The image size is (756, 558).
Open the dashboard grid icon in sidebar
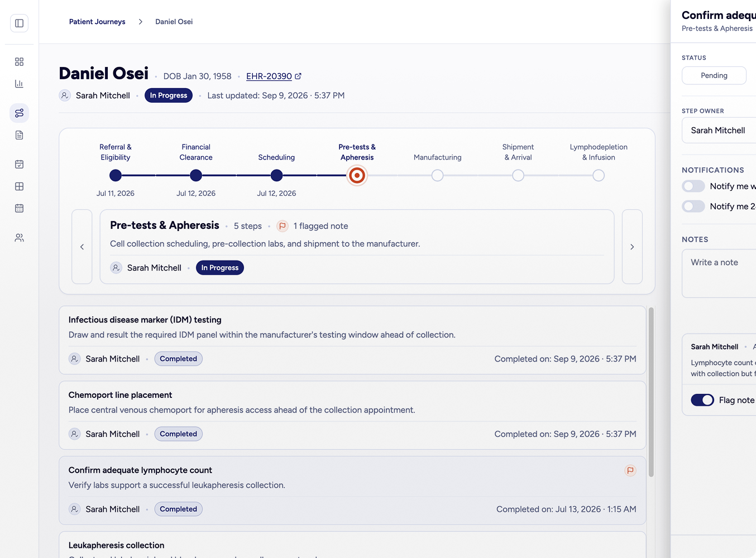[x=19, y=61]
